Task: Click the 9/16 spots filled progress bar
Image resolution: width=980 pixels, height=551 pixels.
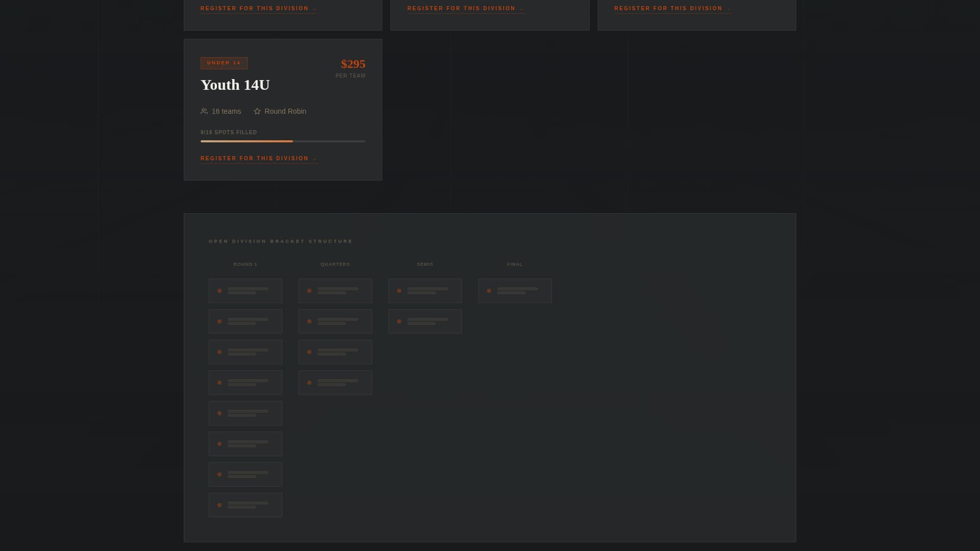Action: point(283,141)
